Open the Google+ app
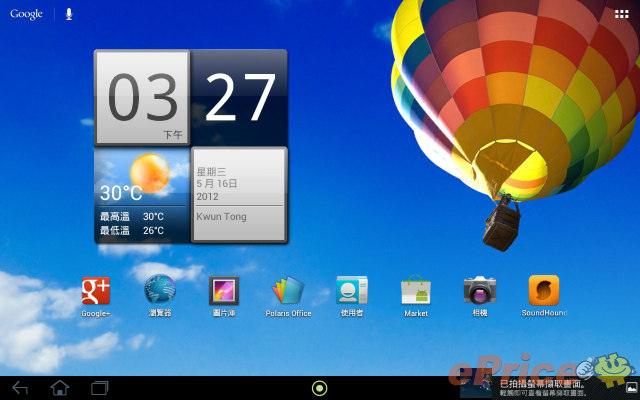Viewport: 640px width, 400px height. (96, 291)
